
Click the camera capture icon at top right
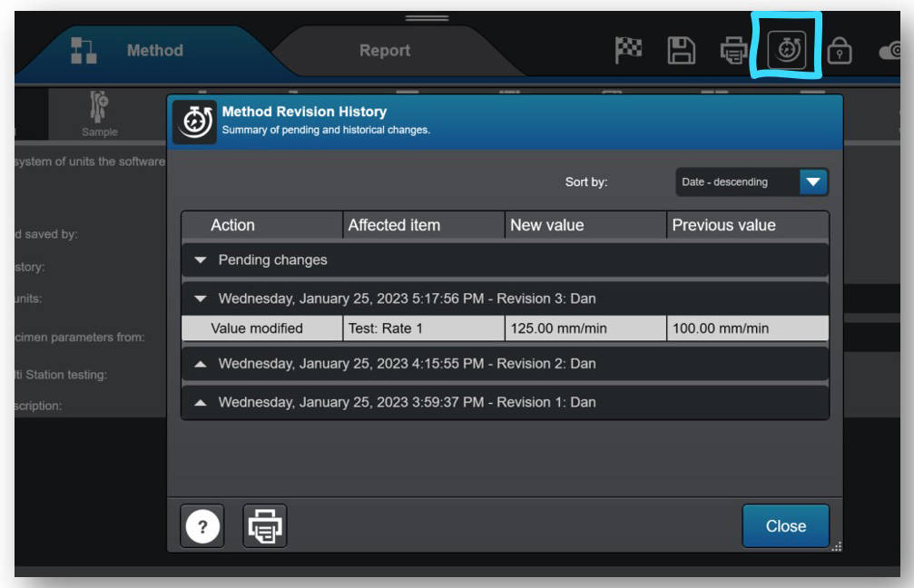(x=893, y=50)
